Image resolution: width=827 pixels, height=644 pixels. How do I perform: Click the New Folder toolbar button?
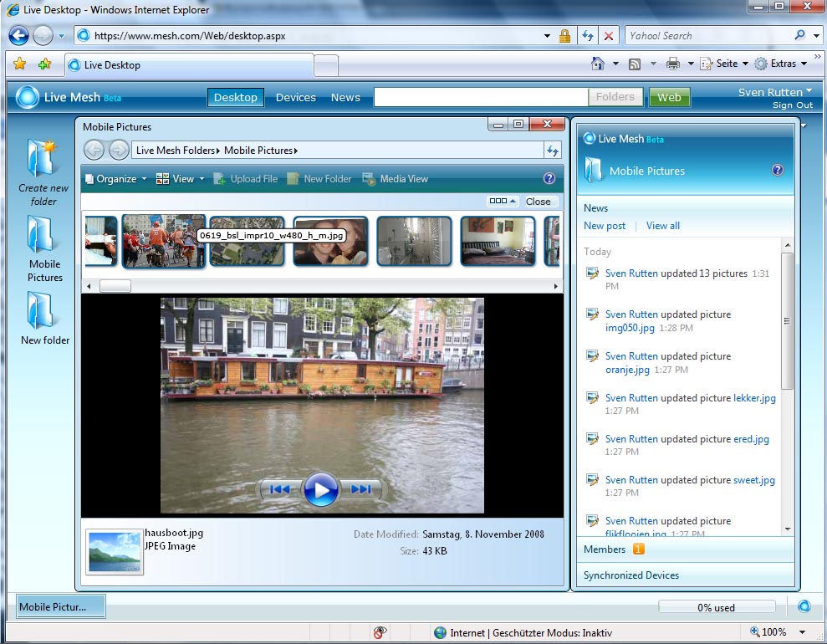point(319,179)
